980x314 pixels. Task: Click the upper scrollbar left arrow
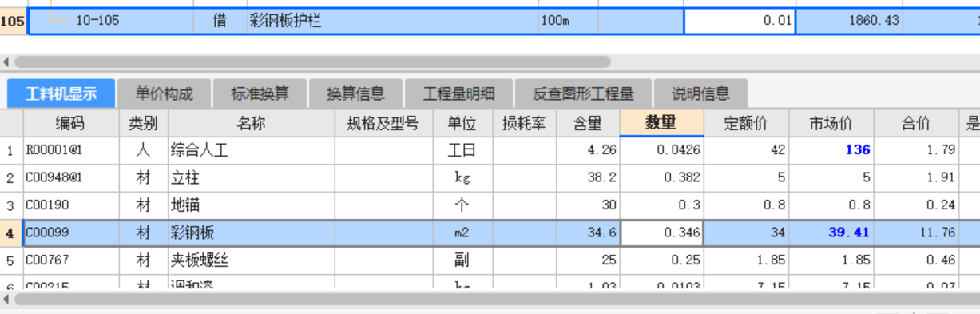pyautogui.click(x=6, y=62)
